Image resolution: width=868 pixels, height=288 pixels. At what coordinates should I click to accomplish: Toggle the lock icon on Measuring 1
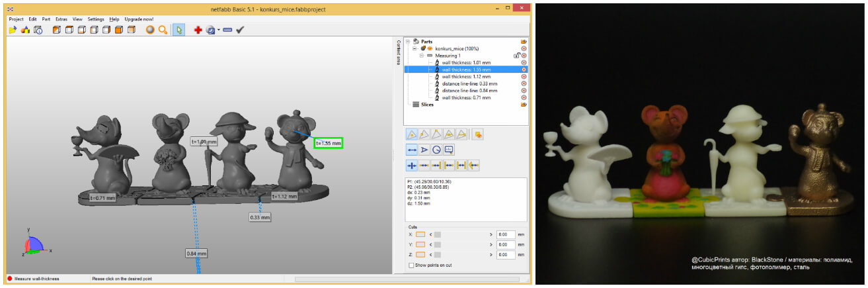[x=516, y=56]
